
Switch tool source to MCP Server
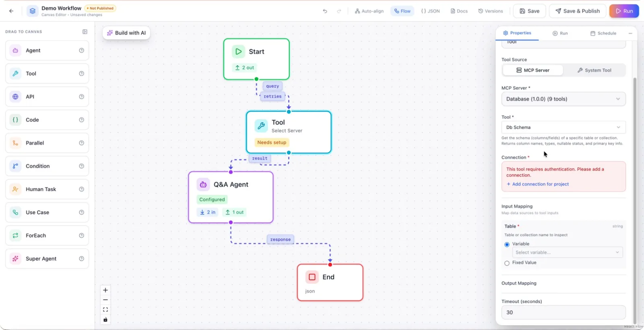coord(533,70)
